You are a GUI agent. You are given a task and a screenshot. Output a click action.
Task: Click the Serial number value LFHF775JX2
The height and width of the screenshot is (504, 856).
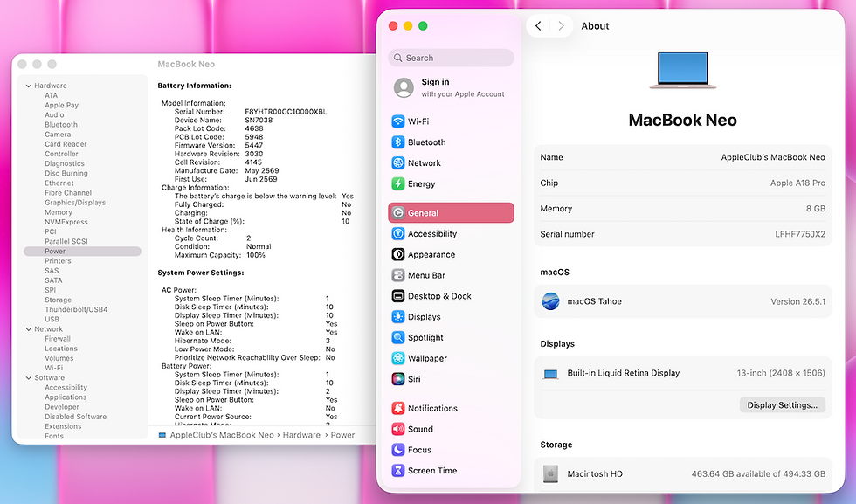coord(800,234)
